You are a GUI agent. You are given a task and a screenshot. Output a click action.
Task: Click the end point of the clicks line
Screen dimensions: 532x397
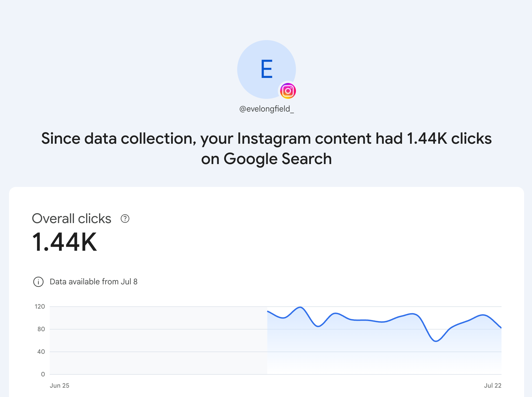pyautogui.click(x=501, y=328)
